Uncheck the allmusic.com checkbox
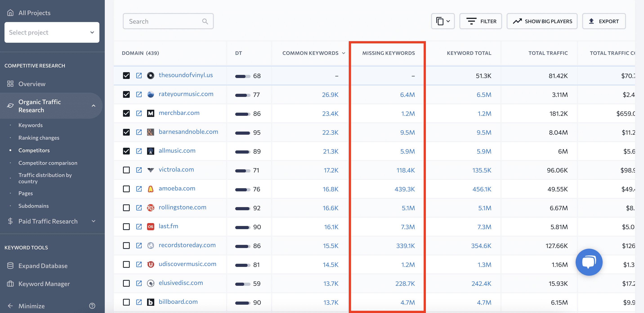 [x=127, y=151]
